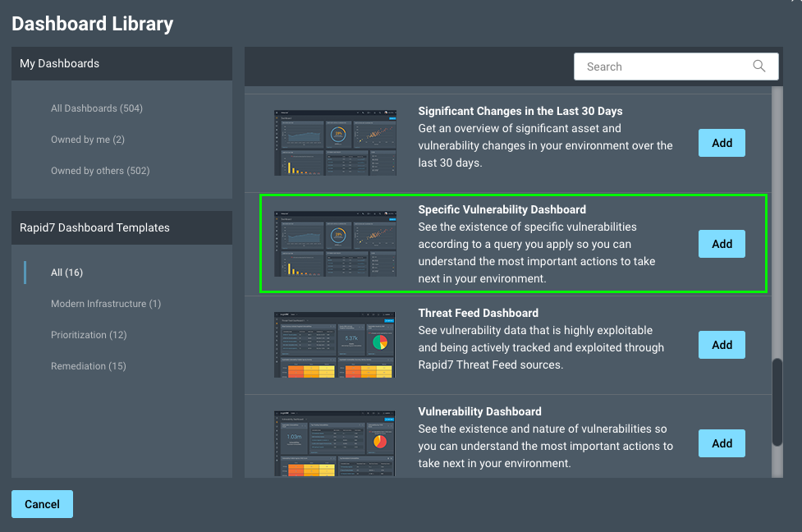Click the template list vertical scrollbar
The height and width of the screenshot is (532, 802).
coord(777,402)
